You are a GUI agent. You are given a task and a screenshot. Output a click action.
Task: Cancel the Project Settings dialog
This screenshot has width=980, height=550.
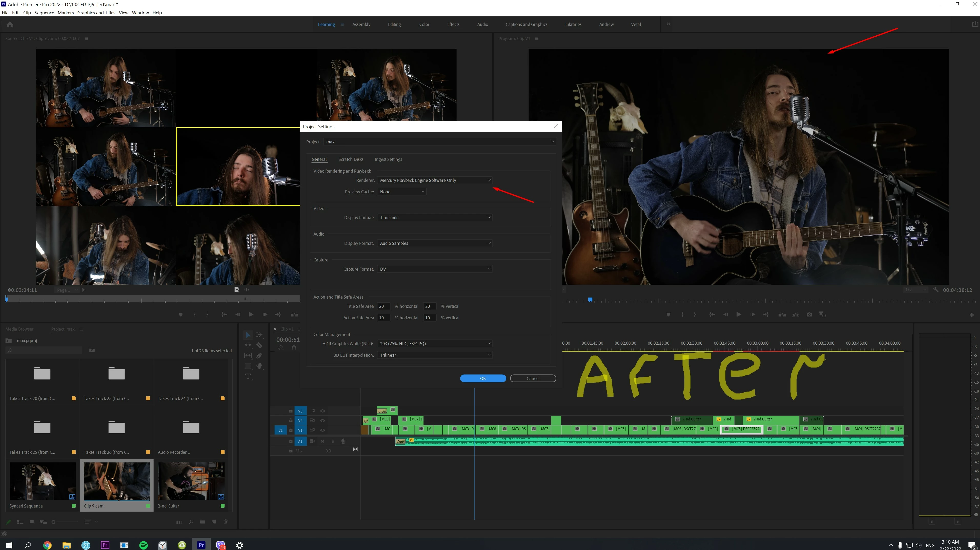click(x=533, y=378)
